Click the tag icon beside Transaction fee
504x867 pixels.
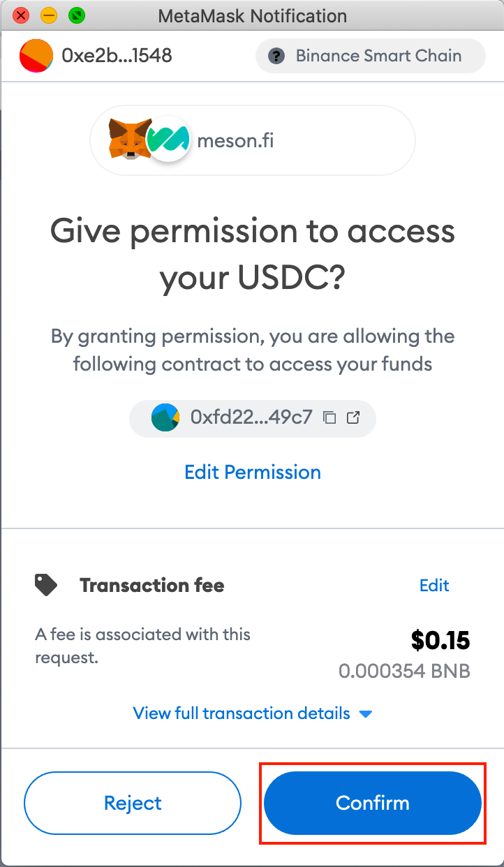point(46,585)
